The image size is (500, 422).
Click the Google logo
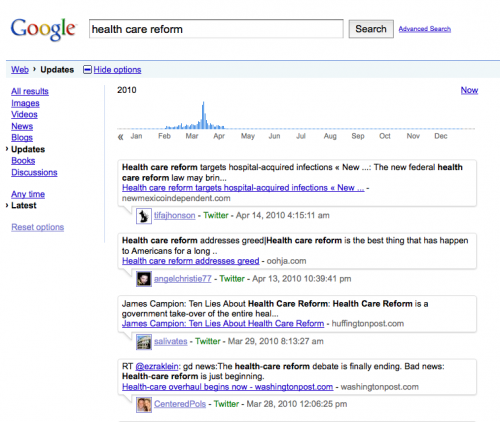[43, 29]
